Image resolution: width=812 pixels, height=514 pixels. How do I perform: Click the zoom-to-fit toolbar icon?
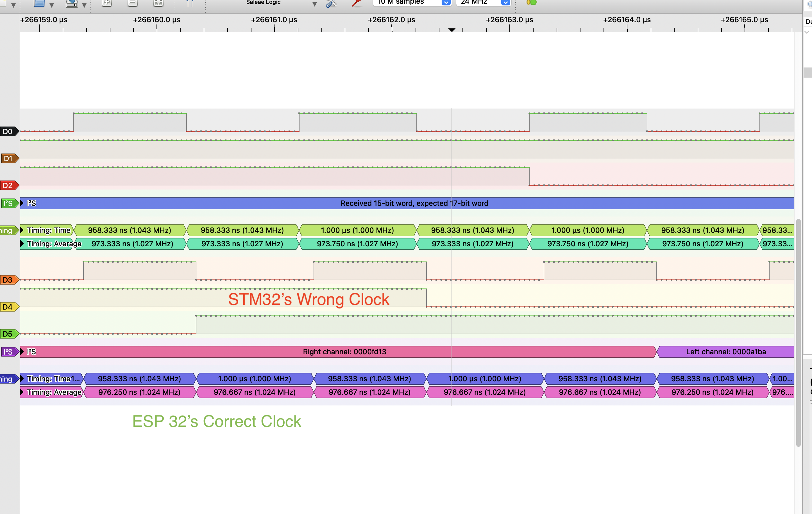pos(158,3)
